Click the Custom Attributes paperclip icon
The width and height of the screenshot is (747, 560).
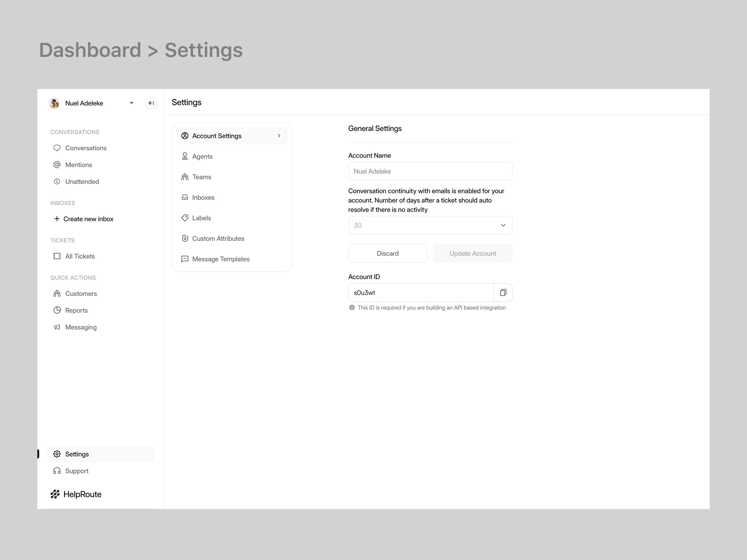tap(185, 238)
